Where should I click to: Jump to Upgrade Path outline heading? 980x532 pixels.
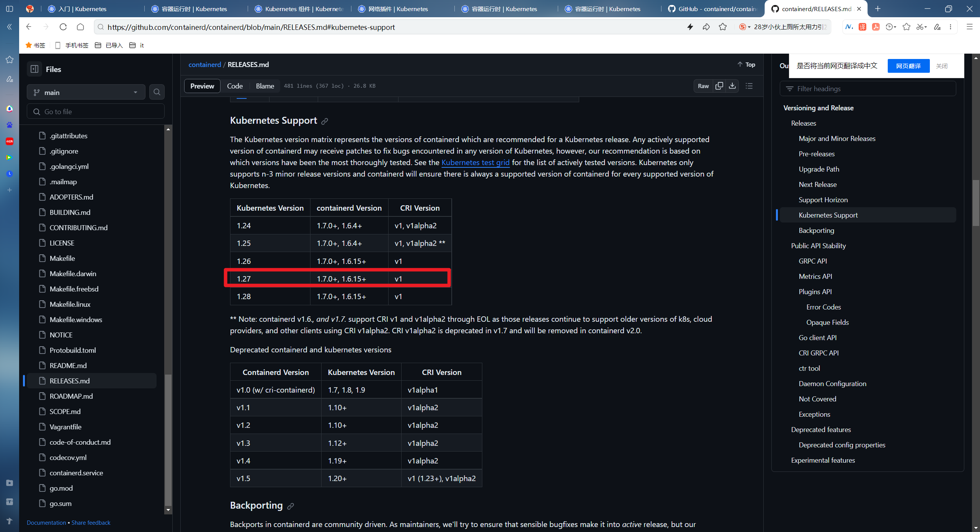click(x=819, y=169)
